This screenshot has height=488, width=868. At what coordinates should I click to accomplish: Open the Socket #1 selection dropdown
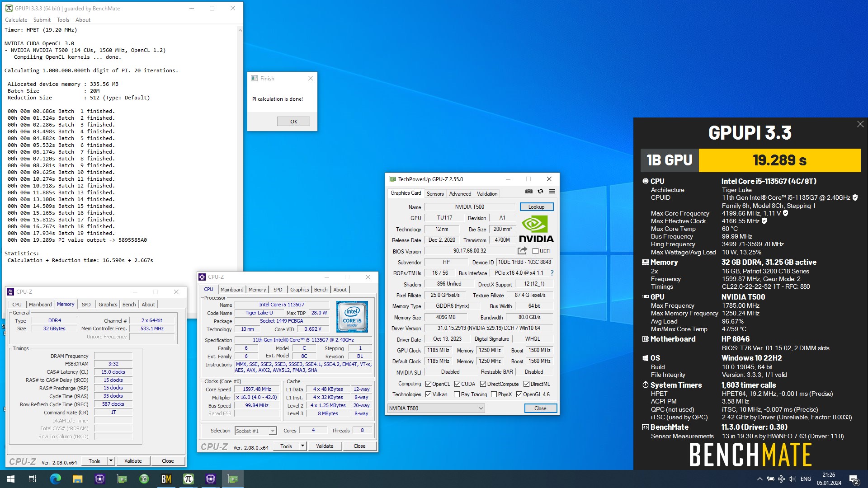point(255,431)
